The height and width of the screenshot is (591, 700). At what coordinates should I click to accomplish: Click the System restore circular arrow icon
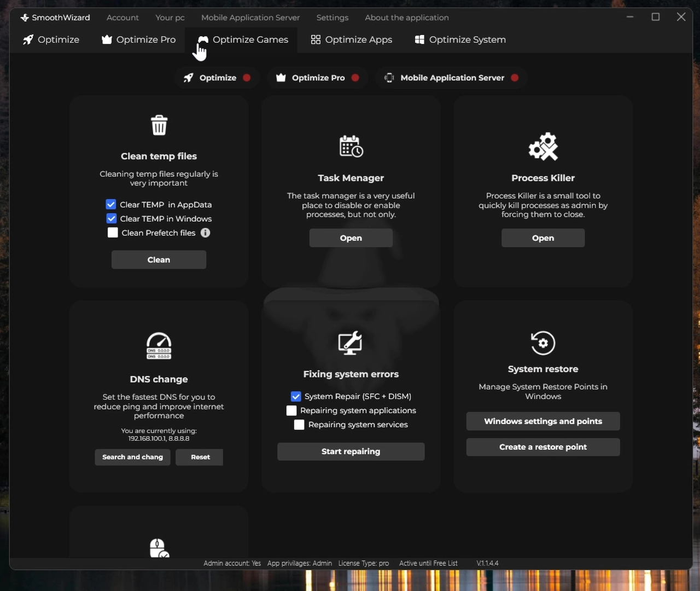point(543,343)
